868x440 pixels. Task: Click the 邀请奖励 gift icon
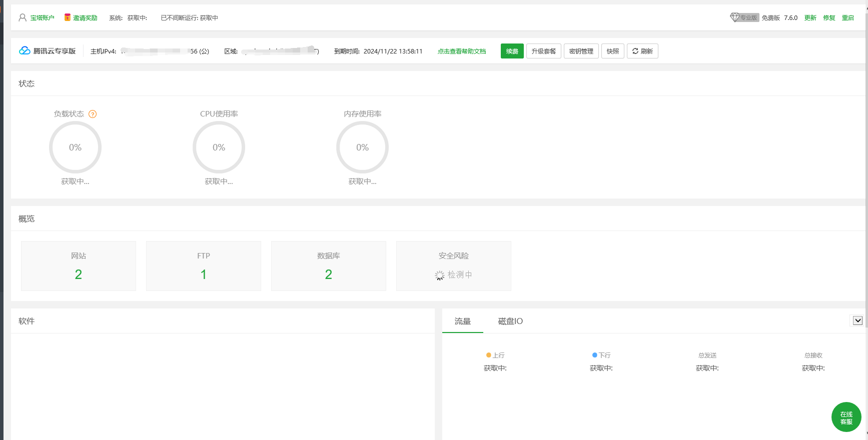pos(68,17)
